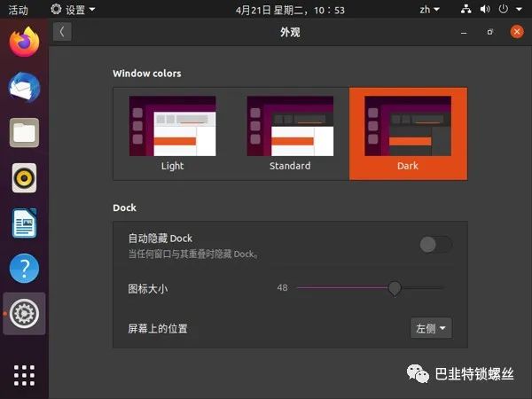This screenshot has width=532, height=399.
Task: Launch Thunderbird mail from the dock
Action: (x=24, y=87)
